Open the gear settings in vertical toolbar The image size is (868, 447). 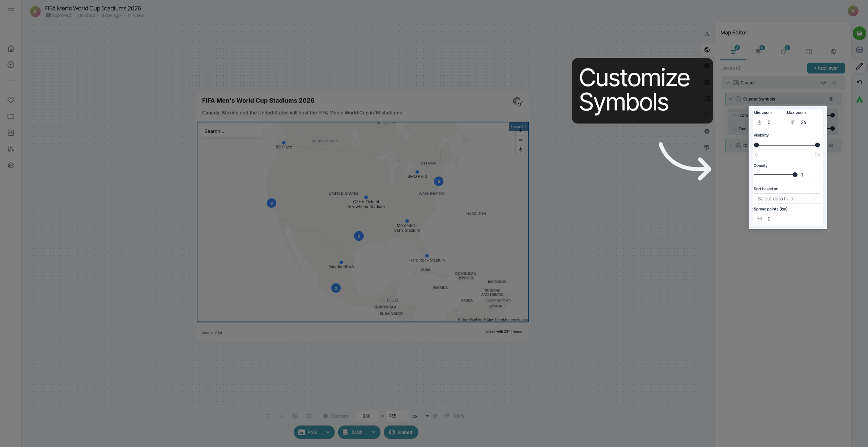(707, 131)
